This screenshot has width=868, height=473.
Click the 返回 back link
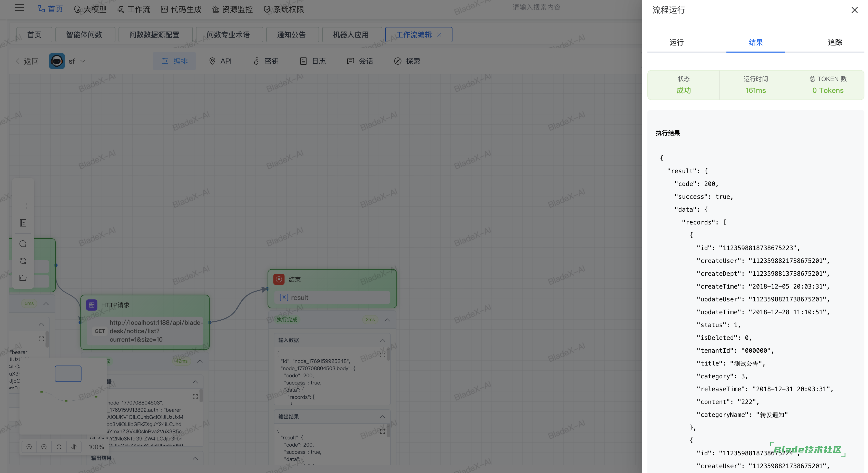click(27, 61)
